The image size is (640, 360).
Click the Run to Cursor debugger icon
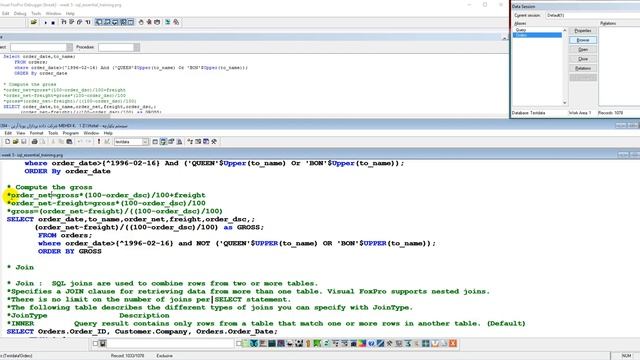point(88,22)
